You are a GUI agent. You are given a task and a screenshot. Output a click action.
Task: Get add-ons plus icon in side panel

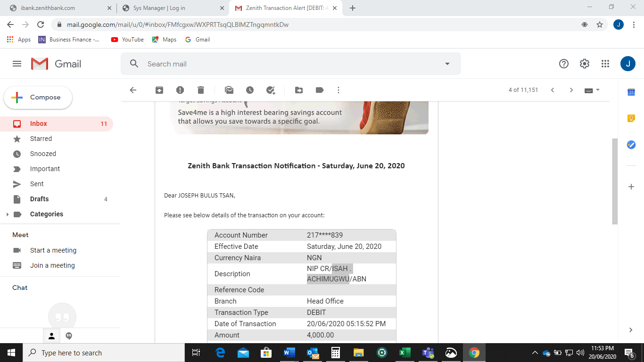tap(631, 187)
